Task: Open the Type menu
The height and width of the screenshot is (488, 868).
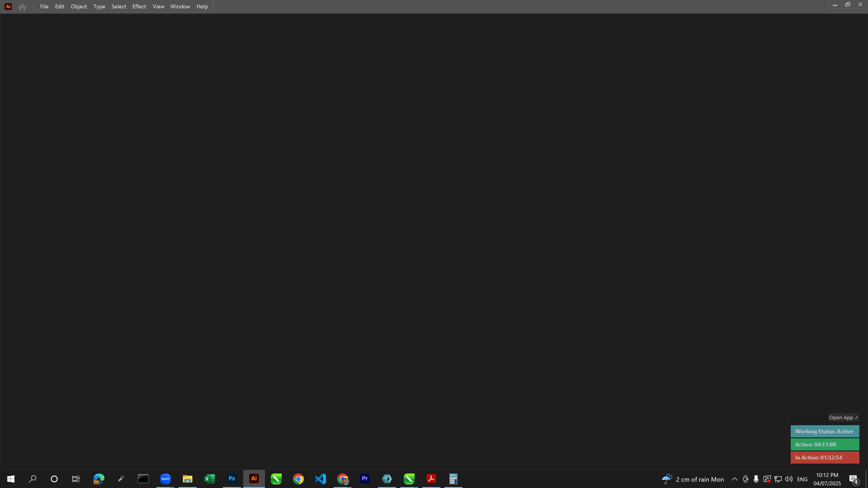Action: pos(99,7)
